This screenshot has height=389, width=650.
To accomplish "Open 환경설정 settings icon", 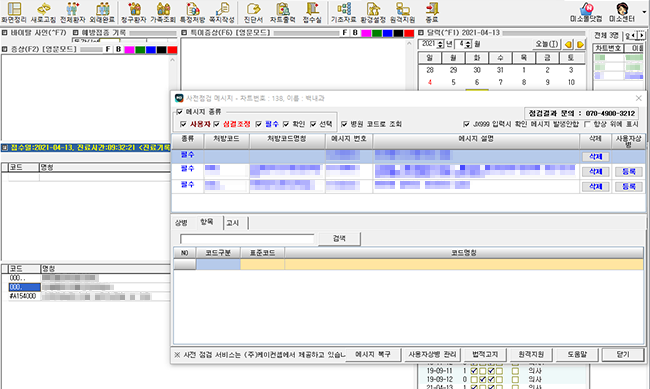I will [x=373, y=12].
